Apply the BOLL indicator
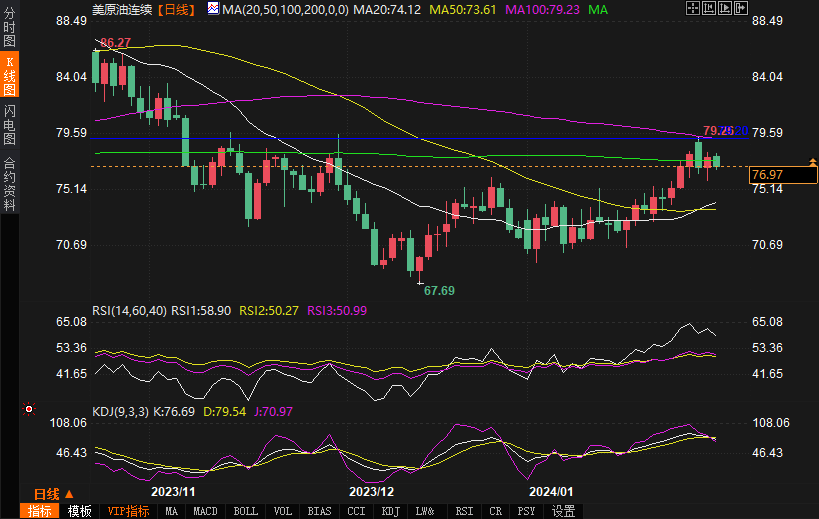This screenshot has width=819, height=519. tap(245, 511)
